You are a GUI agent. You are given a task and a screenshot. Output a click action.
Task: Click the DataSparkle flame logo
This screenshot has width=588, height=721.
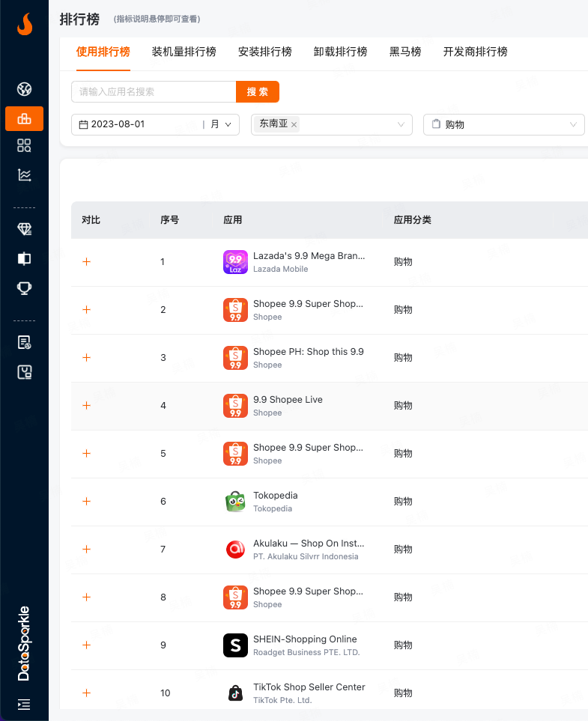[25, 24]
